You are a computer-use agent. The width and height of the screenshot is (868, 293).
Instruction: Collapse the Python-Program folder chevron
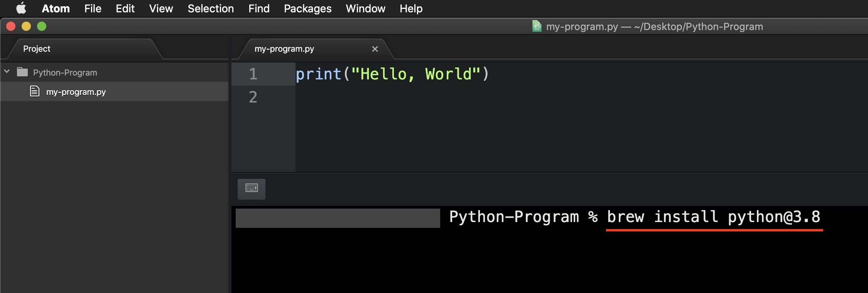click(x=7, y=72)
